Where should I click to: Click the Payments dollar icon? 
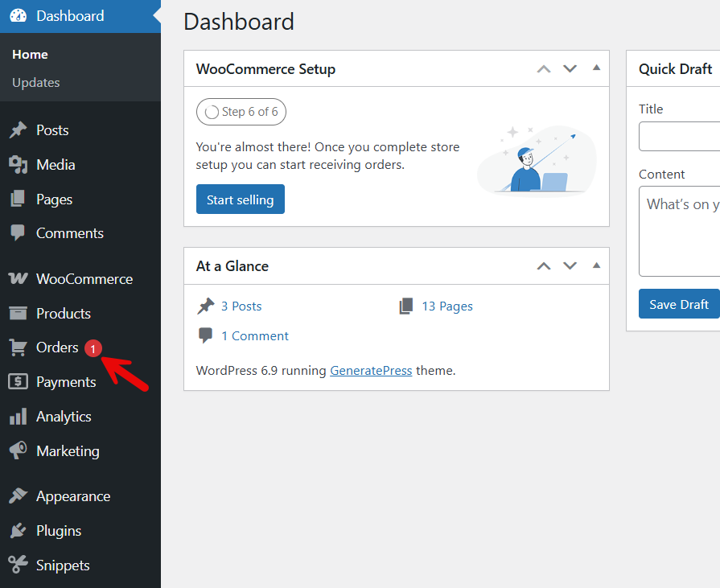click(x=18, y=382)
